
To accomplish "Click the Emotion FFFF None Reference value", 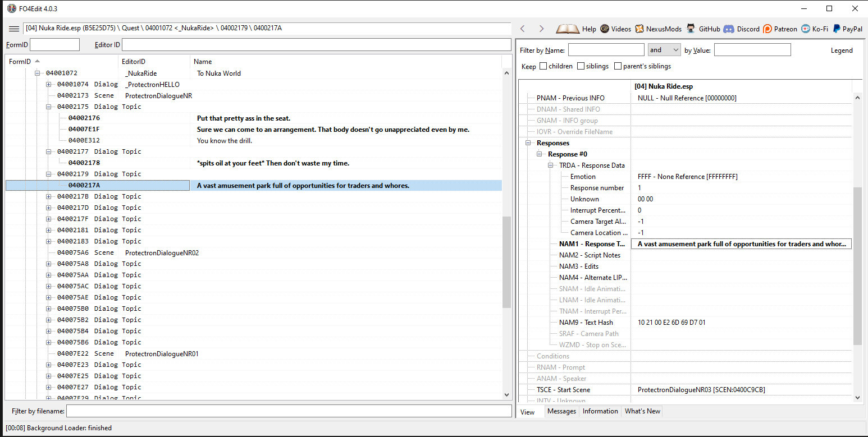I will (687, 177).
